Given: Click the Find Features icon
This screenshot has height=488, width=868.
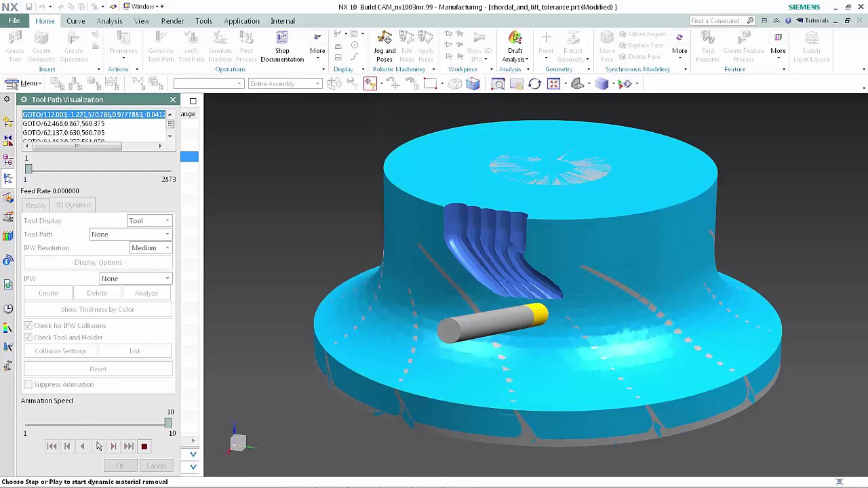Looking at the screenshot, I should 707,47.
